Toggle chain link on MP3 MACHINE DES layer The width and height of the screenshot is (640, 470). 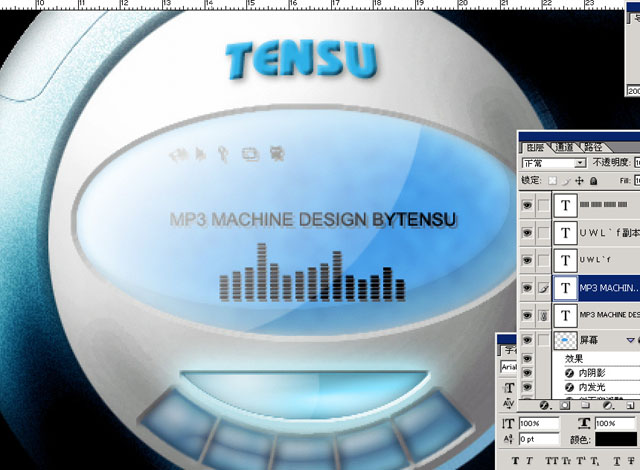543,315
